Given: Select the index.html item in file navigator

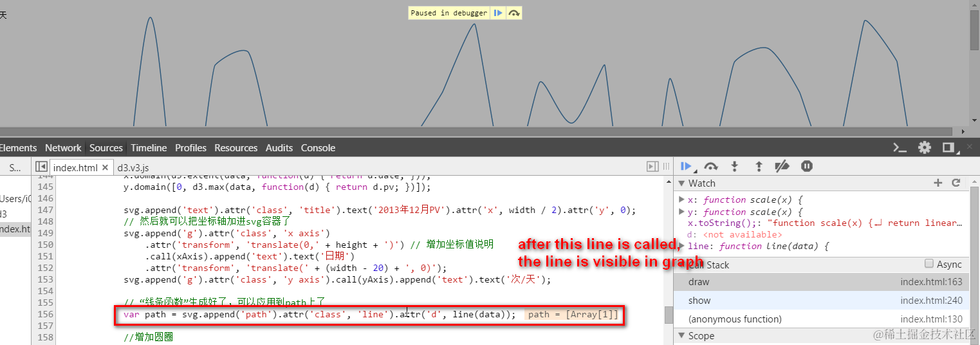Looking at the screenshot, I should (x=15, y=228).
